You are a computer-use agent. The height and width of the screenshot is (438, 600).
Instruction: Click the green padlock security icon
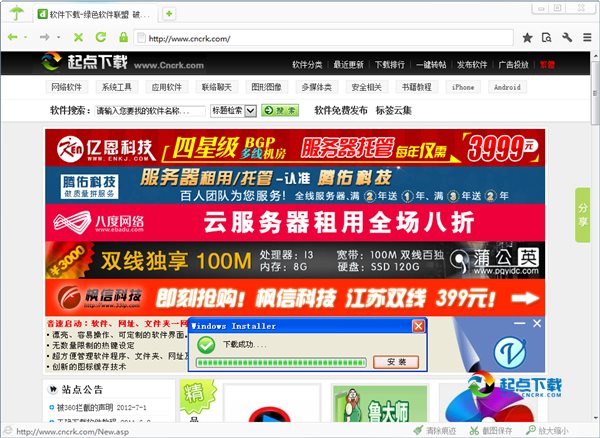[x=123, y=37]
